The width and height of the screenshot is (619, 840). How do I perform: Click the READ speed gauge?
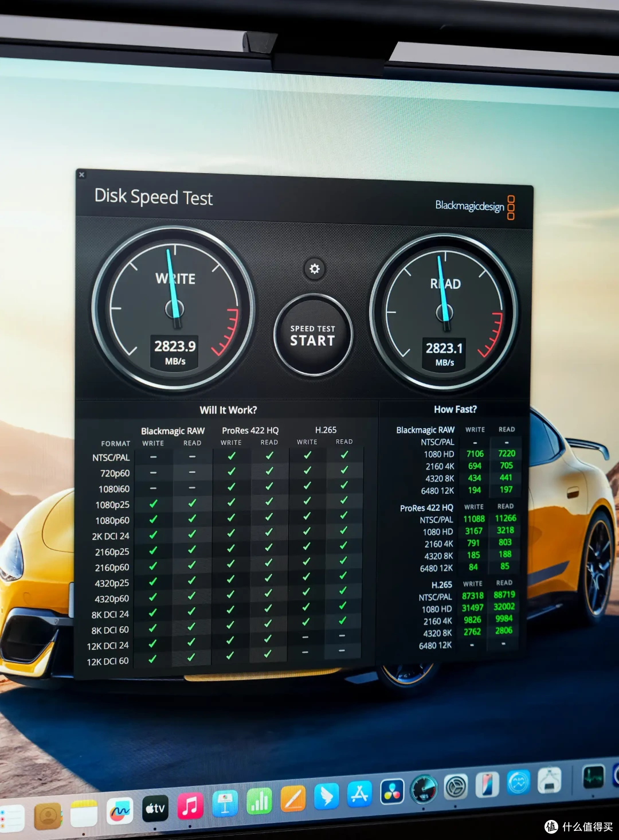point(444,312)
